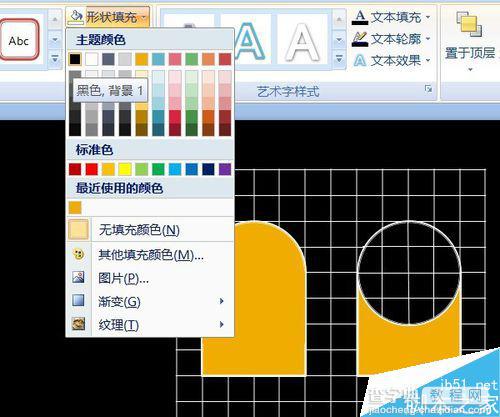The width and height of the screenshot is (500, 417).
Task: Expand the shape styles gallery more arrow
Action: point(55,59)
